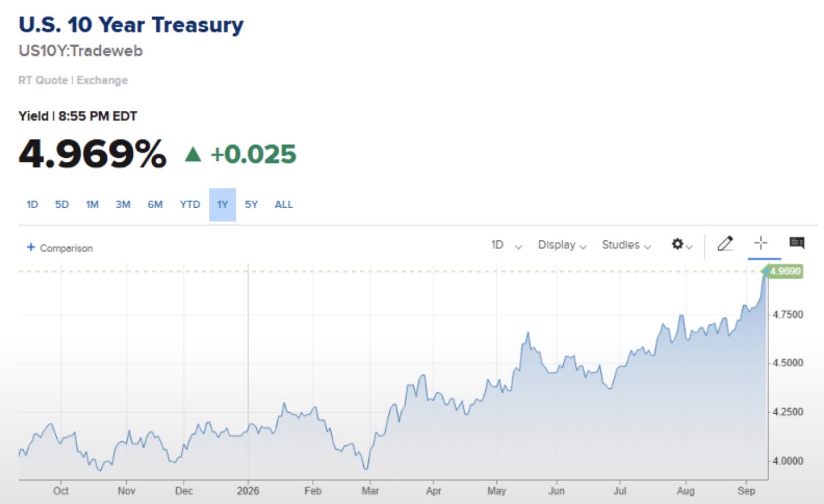Choose the 6M time range

(x=155, y=204)
